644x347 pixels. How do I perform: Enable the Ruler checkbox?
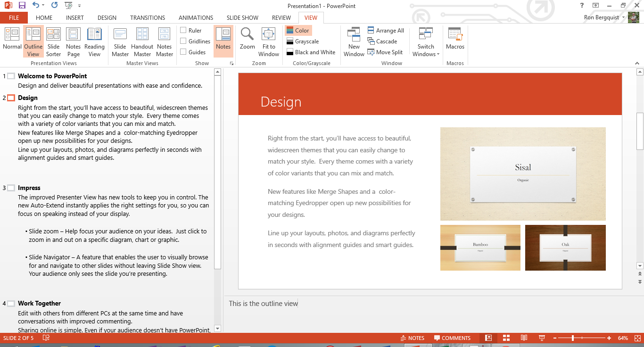(x=183, y=31)
